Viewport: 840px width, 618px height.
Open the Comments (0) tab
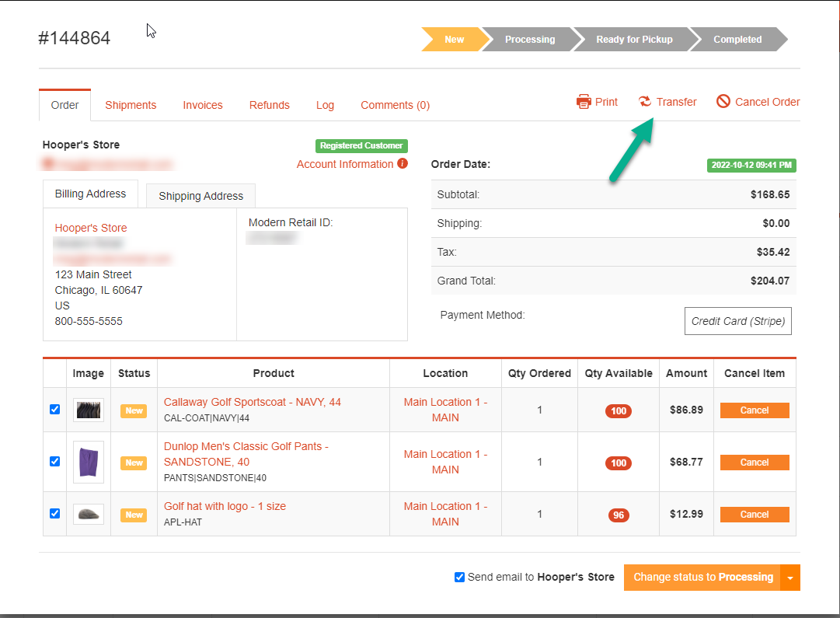(396, 105)
